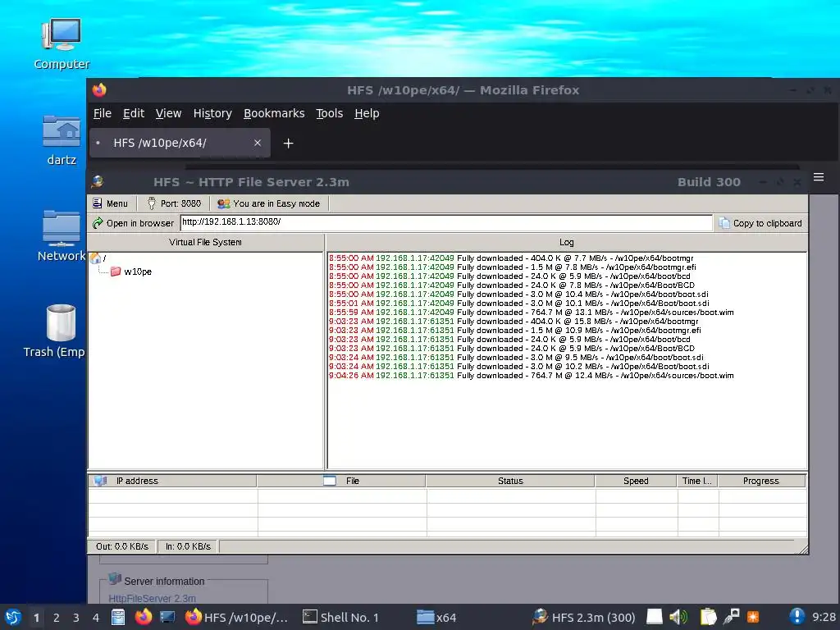Open the HFS Menu button

[x=111, y=203]
